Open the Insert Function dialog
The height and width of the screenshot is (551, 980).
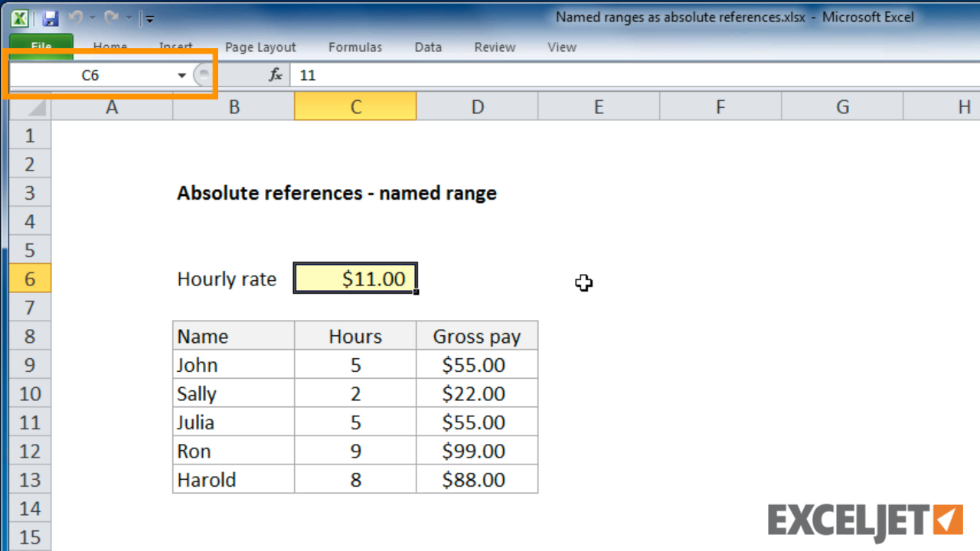click(x=274, y=75)
